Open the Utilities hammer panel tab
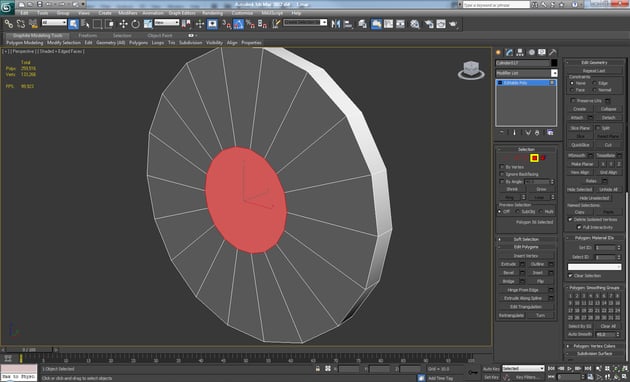The image size is (630, 382). pyautogui.click(x=553, y=52)
